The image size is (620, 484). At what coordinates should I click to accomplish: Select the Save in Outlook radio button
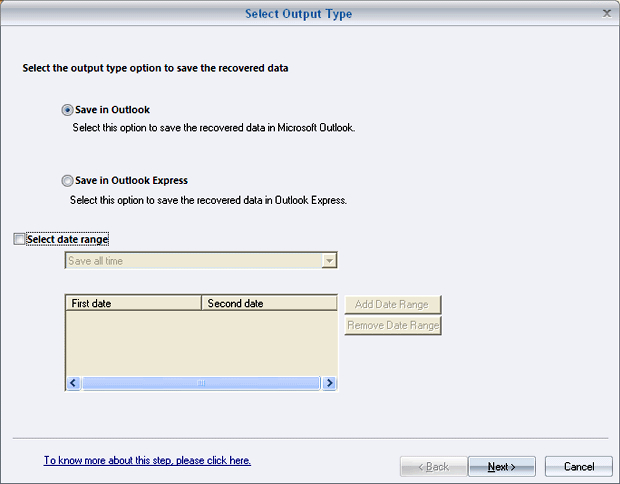click(67, 110)
